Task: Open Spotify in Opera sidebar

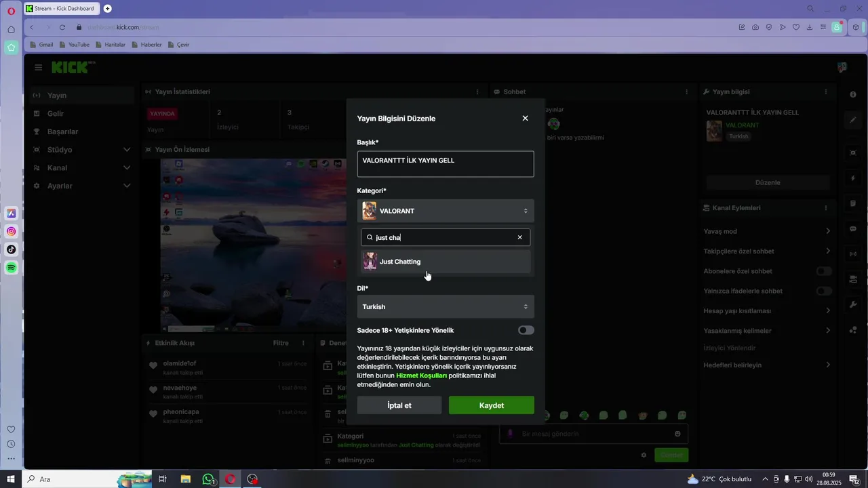Action: click(x=12, y=268)
